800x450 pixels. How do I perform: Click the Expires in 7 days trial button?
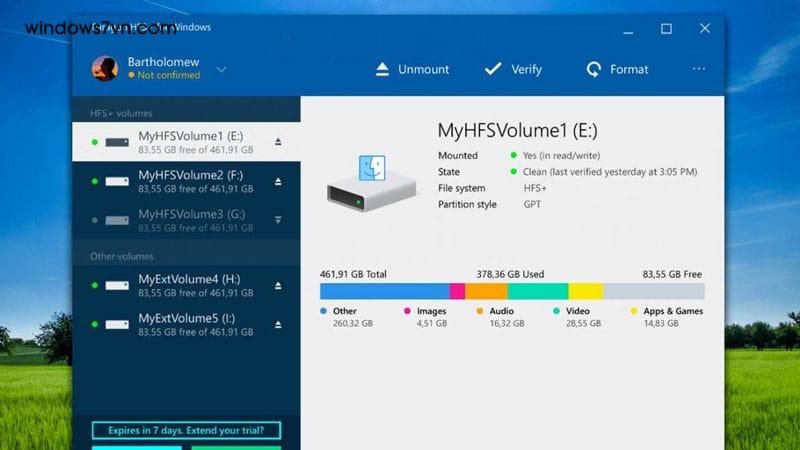click(186, 430)
